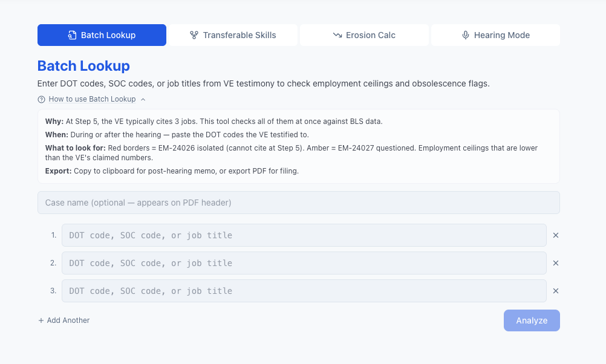Click the Add Another button
Screen dimensions: 606x364
point(64,320)
